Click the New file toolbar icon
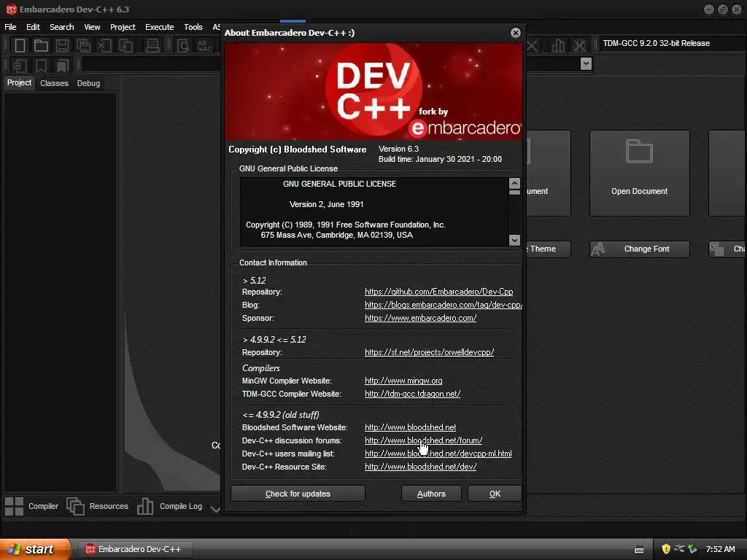 click(20, 46)
